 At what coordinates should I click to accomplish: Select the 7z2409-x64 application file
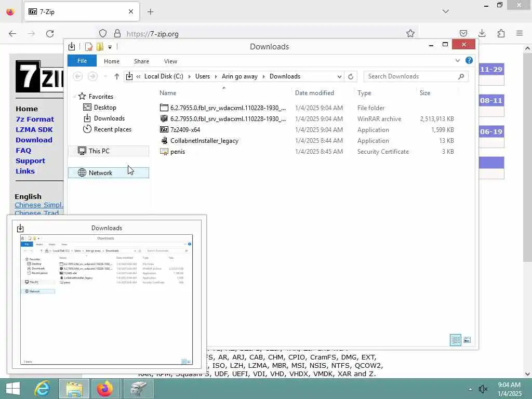click(307, 129)
